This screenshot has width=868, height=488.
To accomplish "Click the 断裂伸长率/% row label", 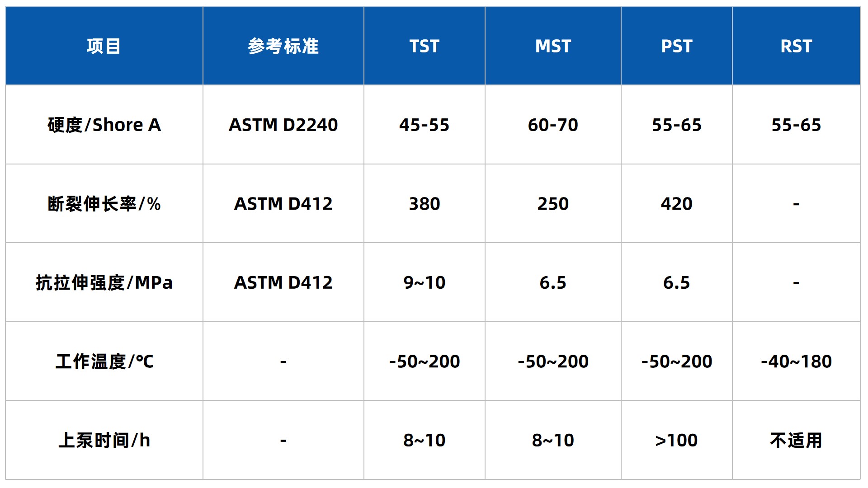I will click(x=104, y=204).
